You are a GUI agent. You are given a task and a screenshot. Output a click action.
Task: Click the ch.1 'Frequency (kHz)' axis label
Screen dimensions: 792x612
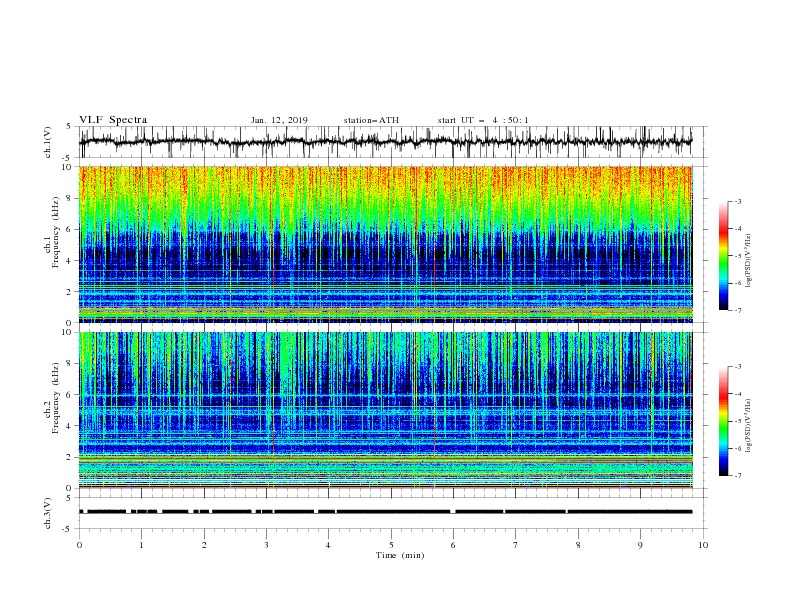tap(56, 231)
